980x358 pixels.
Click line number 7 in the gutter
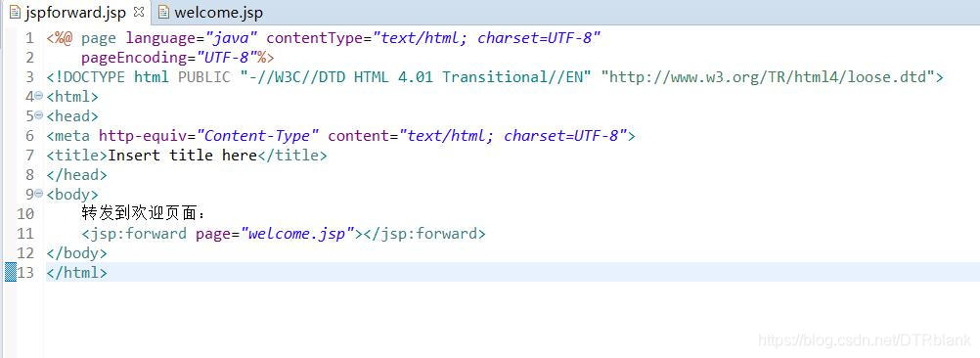tap(30, 155)
